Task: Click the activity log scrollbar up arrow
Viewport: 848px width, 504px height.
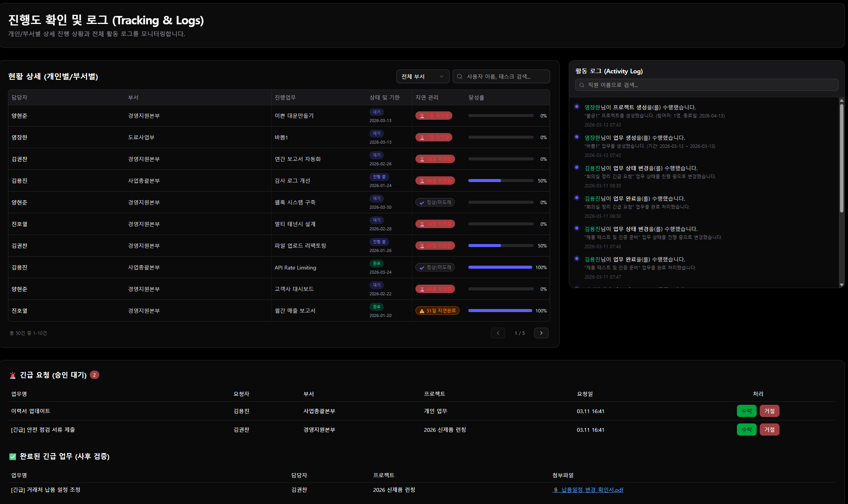Action: tap(842, 101)
